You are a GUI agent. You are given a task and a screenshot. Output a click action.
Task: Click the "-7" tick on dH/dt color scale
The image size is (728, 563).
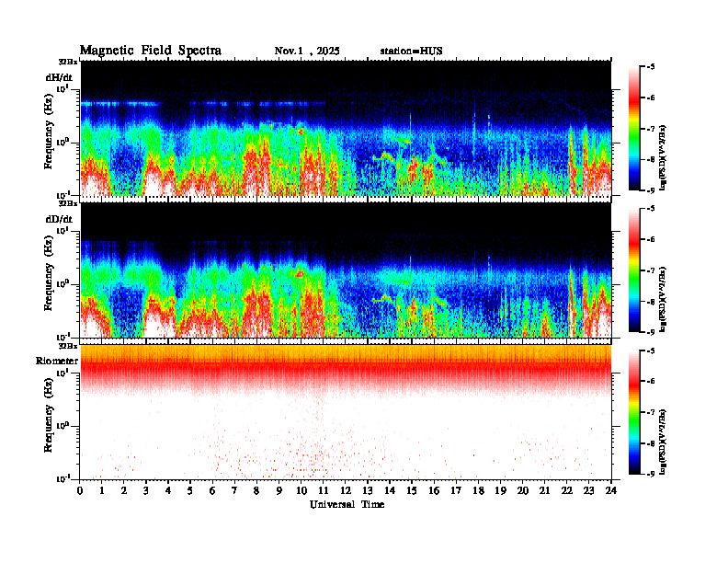point(651,129)
